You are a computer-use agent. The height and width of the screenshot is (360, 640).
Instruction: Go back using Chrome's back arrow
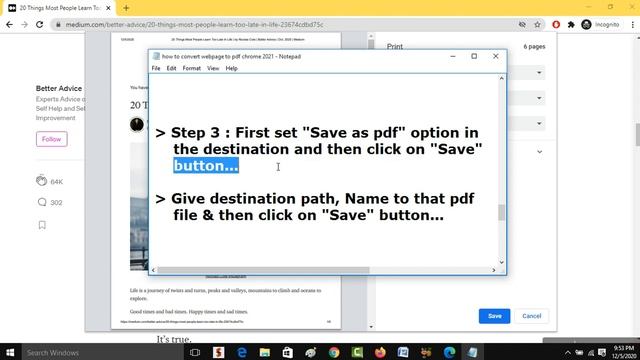point(9,24)
